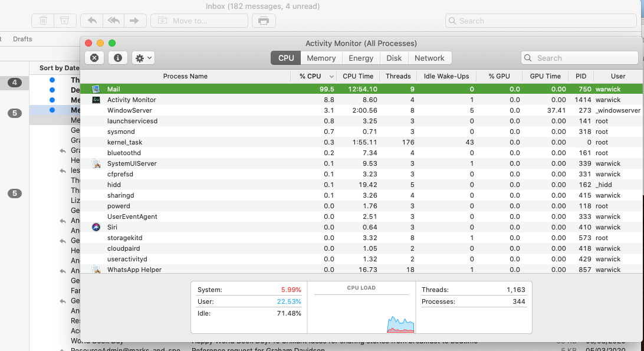Sort by the Threads column header
The width and height of the screenshot is (644, 351).
tap(398, 77)
